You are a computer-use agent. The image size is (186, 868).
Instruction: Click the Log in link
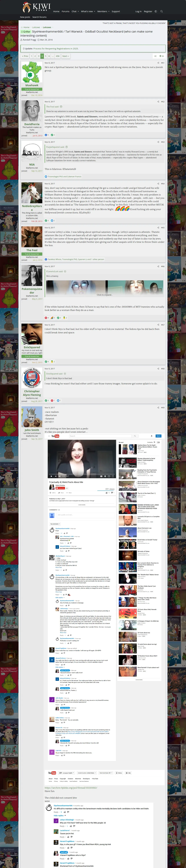coord(138,11)
